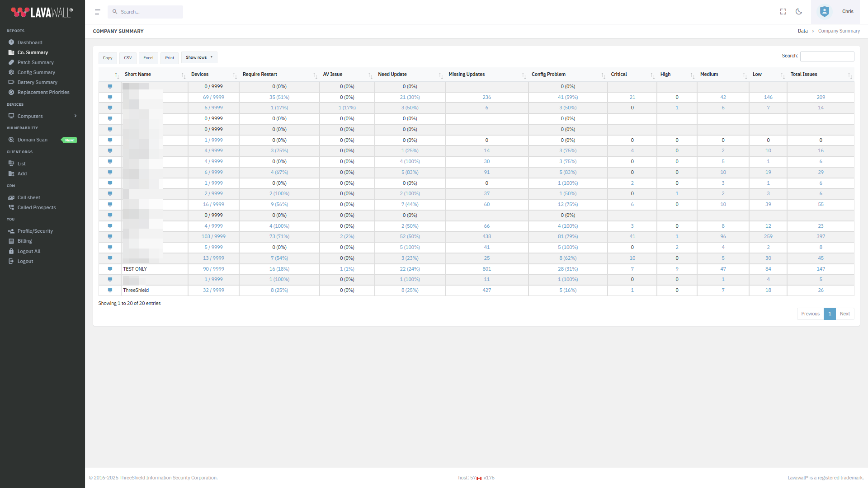
Task: Expand the Computers submenu chevron
Action: coord(75,116)
